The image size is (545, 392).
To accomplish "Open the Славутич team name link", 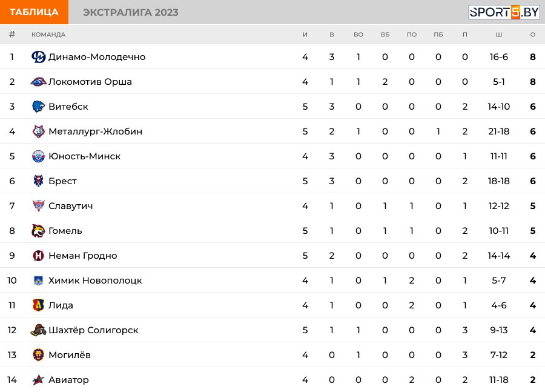I will pos(71,206).
